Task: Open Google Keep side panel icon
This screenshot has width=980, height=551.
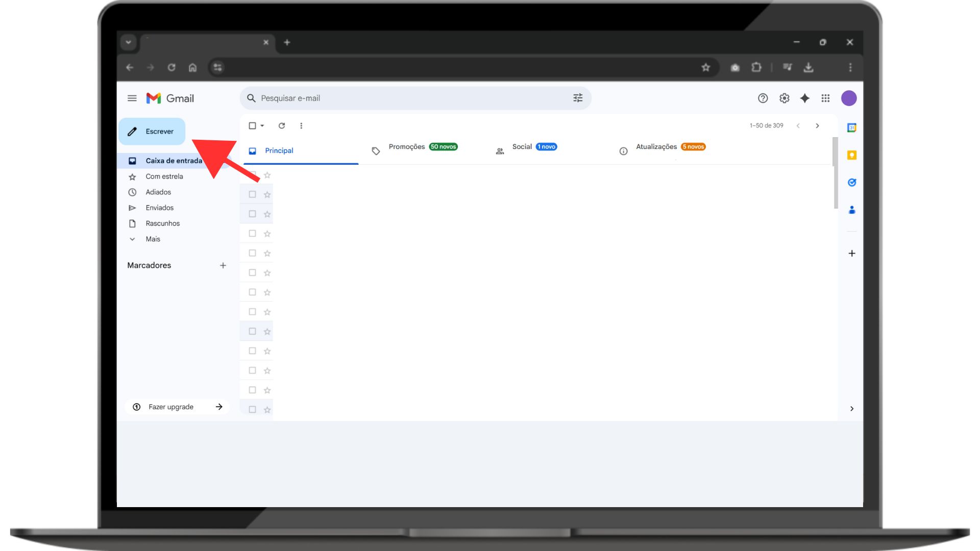Action: click(851, 155)
